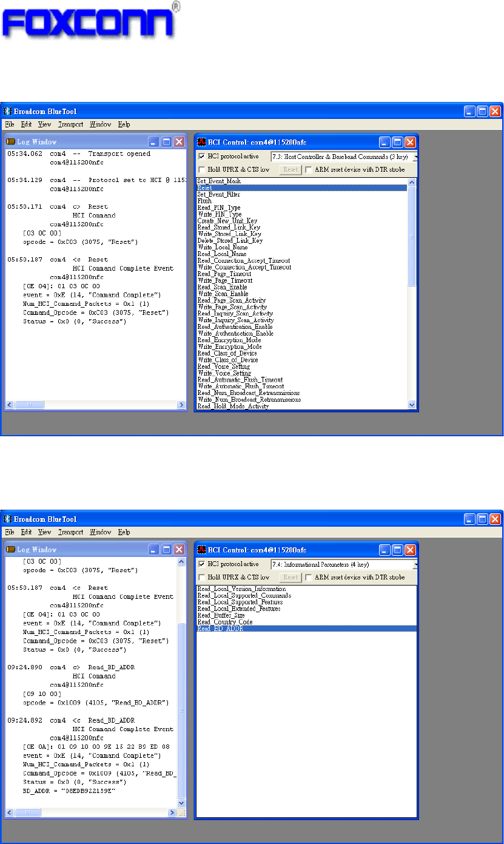504x844 pixels.
Task: Open Edit menu in upper BlueTool window
Action: (26, 124)
